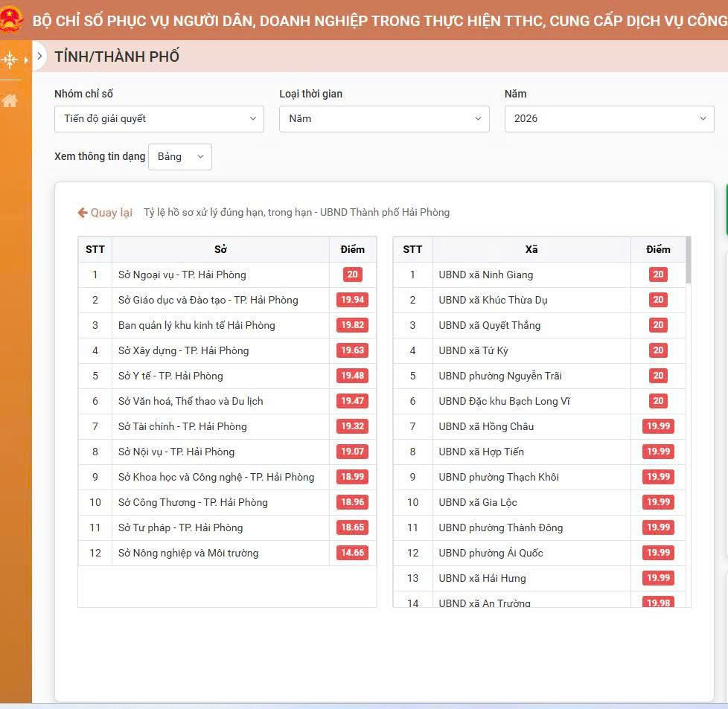
Task: Change the Xem thông tin dạng selector
Action: (x=179, y=157)
